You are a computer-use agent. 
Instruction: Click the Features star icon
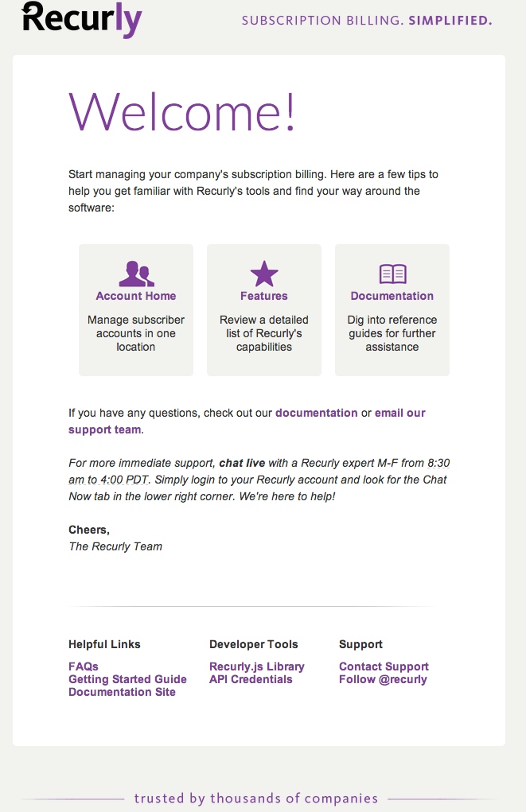click(x=264, y=274)
